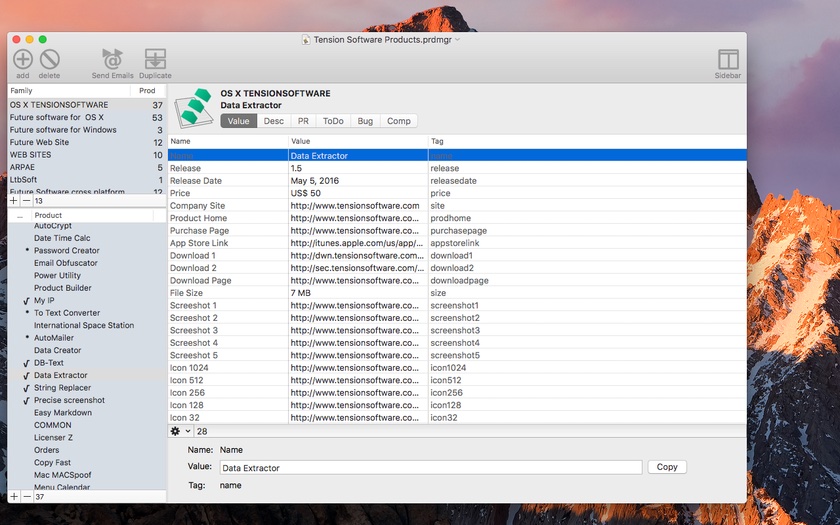Click the Duplicate toolbar icon

(x=155, y=59)
